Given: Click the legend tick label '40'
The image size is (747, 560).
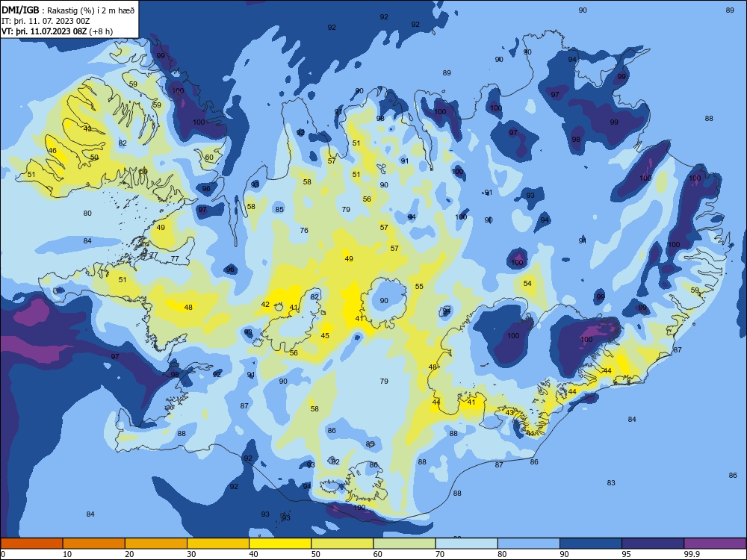Looking at the screenshot, I should click(253, 554).
